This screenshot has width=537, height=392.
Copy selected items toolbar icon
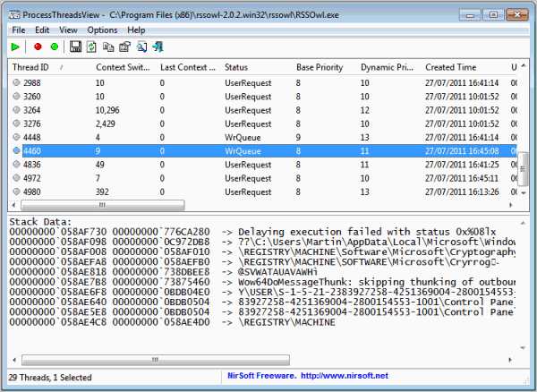pos(108,47)
